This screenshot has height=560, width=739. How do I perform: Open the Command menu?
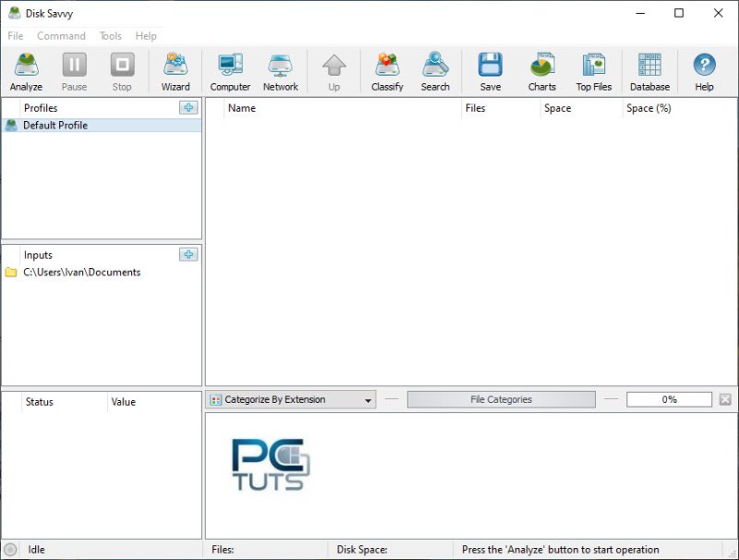point(61,36)
